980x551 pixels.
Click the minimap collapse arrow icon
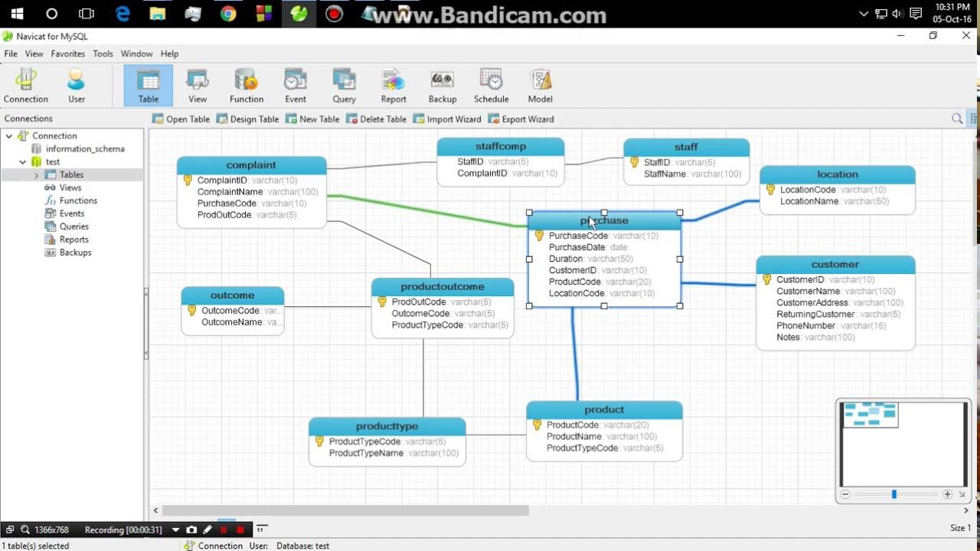tap(962, 494)
